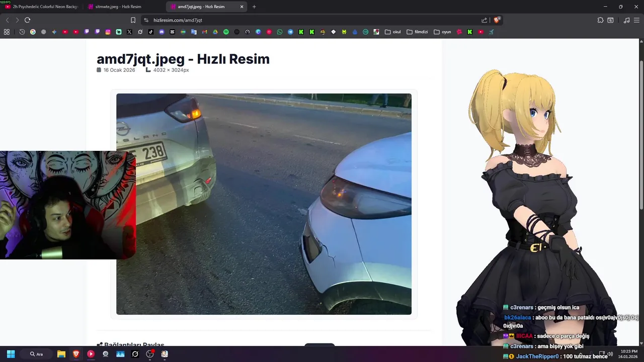Open the Instagram bookmark

tap(108, 32)
